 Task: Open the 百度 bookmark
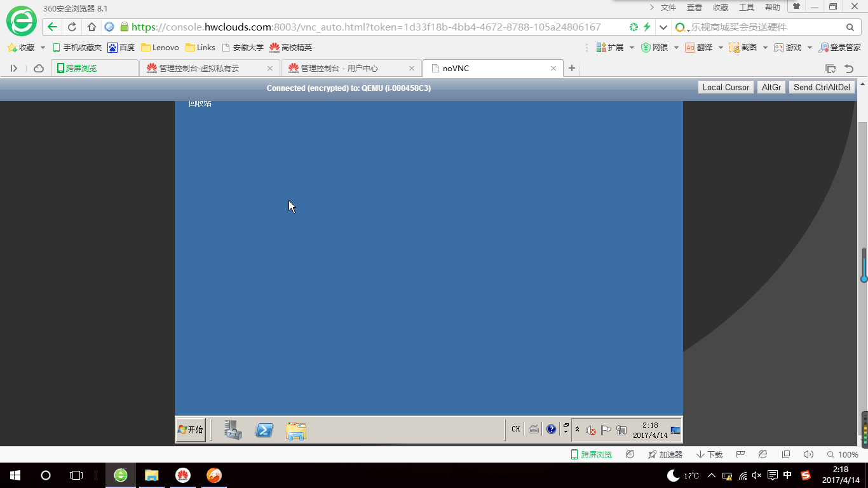[x=121, y=48]
